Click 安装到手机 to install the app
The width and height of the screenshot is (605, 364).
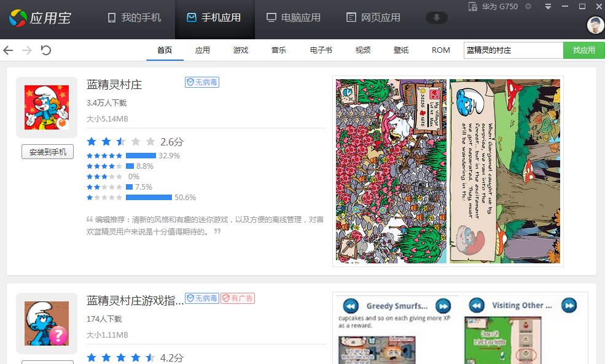click(x=47, y=152)
